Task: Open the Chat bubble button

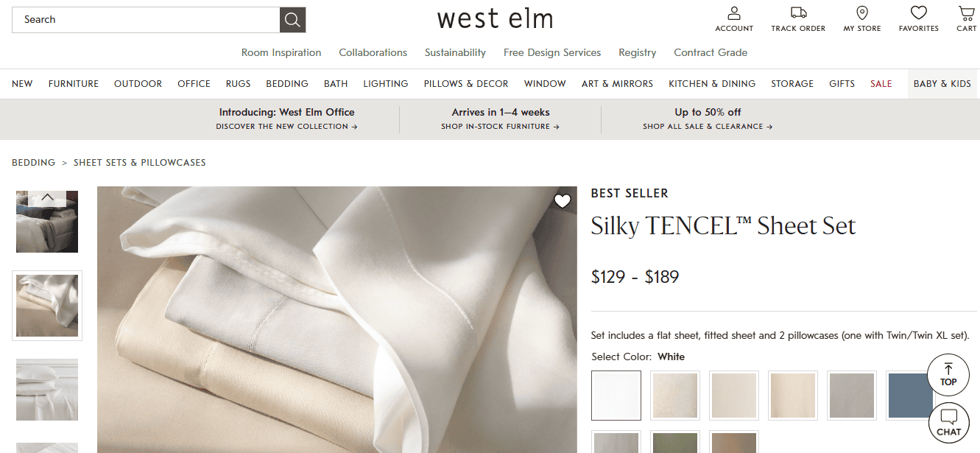Action: [x=948, y=423]
